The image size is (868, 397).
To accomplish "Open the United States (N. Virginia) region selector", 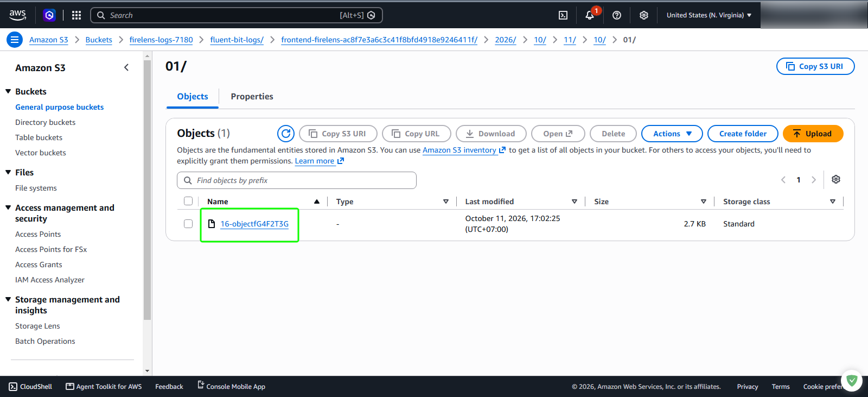I will (x=709, y=15).
